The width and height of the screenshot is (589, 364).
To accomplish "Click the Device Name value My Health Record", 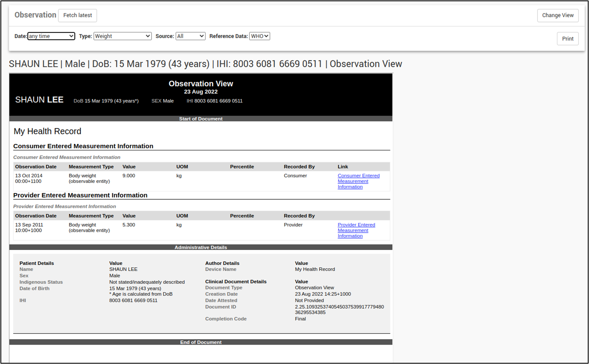I will pos(315,269).
